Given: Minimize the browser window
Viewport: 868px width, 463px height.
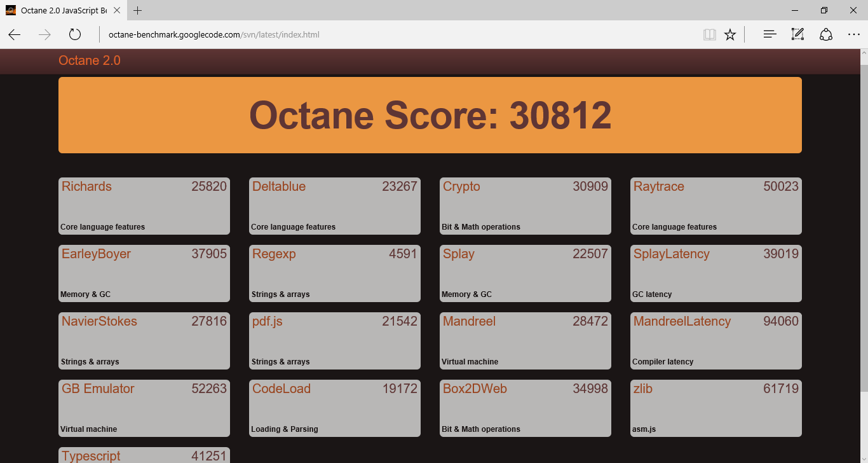Looking at the screenshot, I should click(x=795, y=10).
